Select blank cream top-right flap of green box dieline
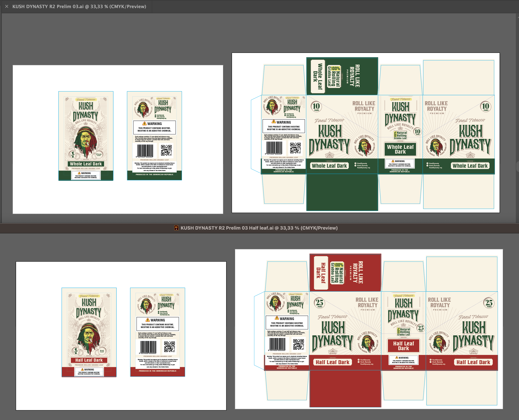The image size is (519, 420). 458,77
